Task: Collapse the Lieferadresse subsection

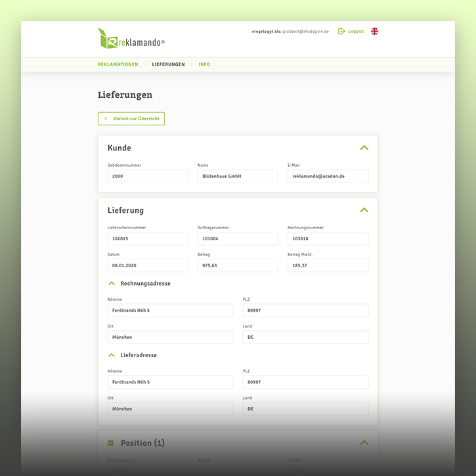Action: point(112,355)
